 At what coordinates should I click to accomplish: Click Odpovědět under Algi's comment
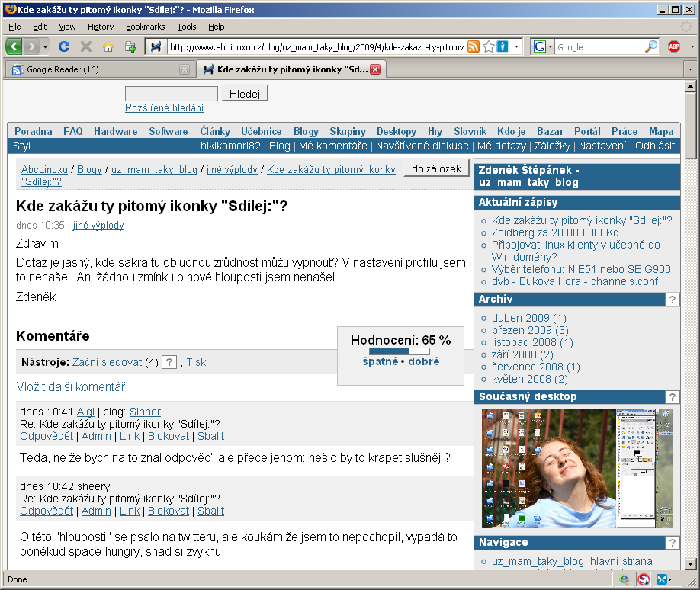click(x=47, y=437)
